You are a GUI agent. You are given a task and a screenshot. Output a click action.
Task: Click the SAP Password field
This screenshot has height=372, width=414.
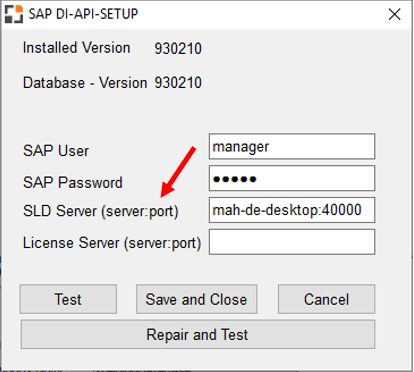point(292,178)
